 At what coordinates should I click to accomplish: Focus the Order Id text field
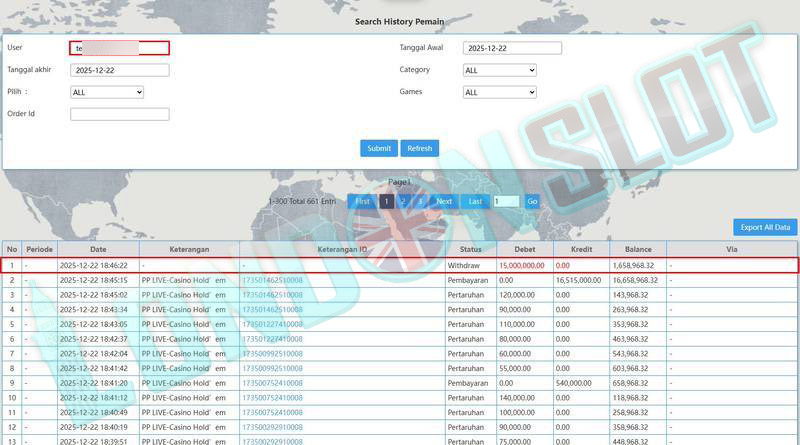(119, 114)
